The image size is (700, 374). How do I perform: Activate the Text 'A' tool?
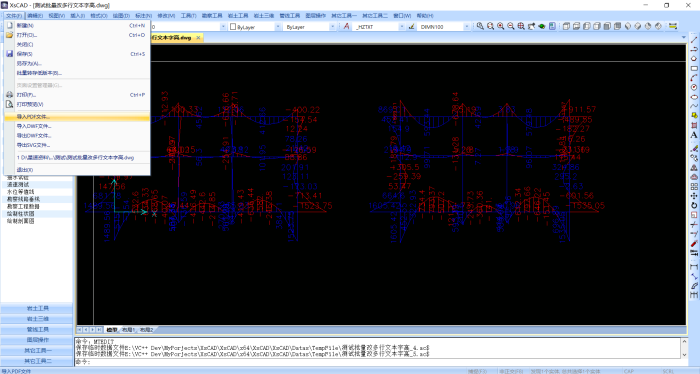click(694, 135)
